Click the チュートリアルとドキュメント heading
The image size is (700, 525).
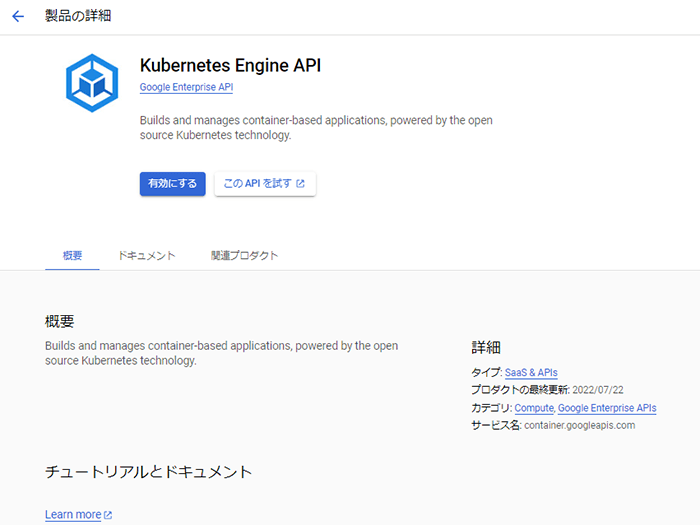click(x=148, y=472)
